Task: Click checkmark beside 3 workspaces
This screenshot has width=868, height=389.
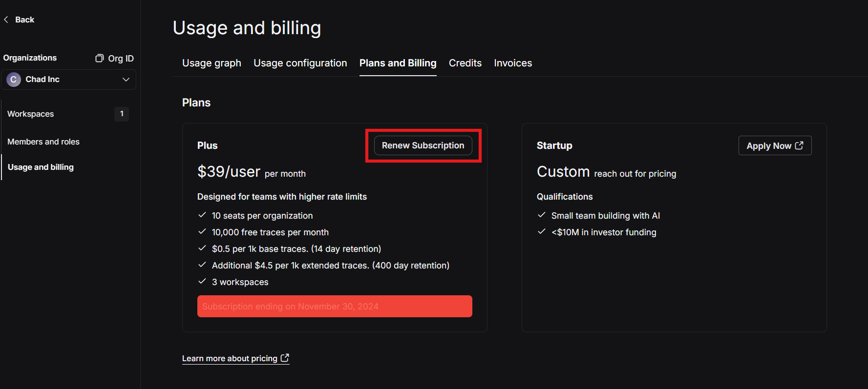Action: (x=202, y=281)
